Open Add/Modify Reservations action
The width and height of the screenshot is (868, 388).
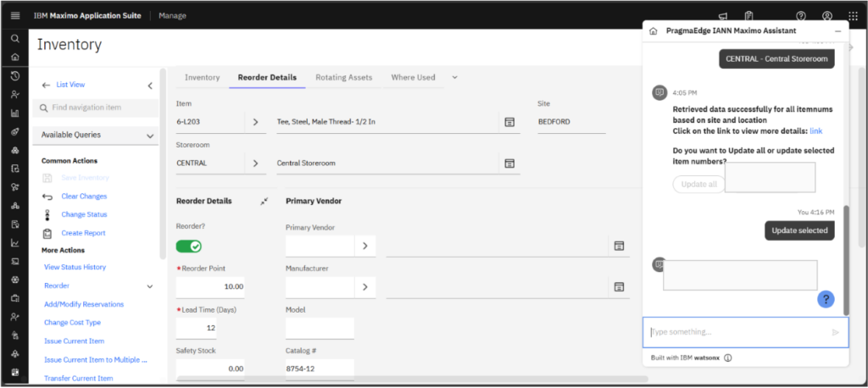pyautogui.click(x=84, y=304)
